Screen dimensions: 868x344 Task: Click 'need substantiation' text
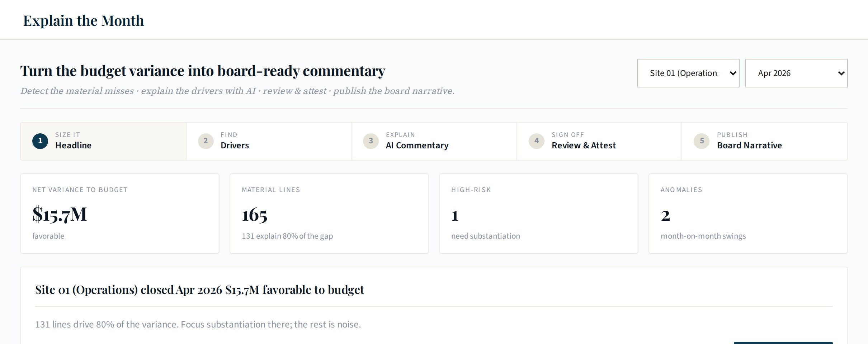point(486,236)
